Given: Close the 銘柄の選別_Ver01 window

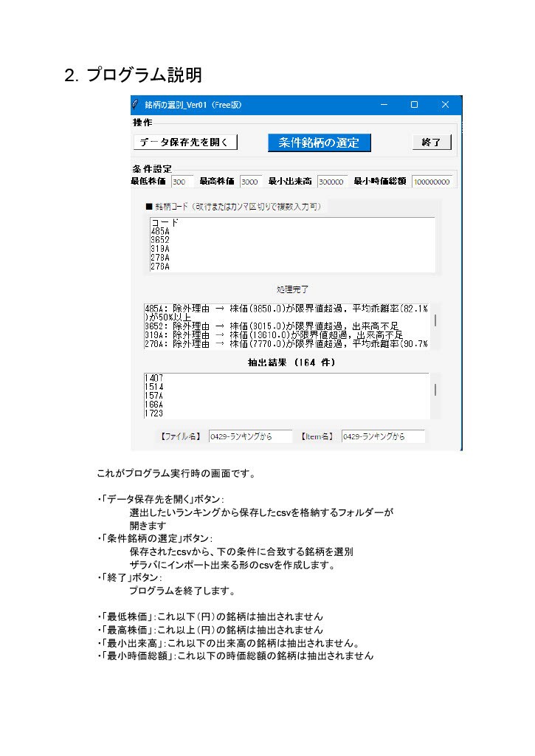Looking at the screenshot, I should coord(445,105).
